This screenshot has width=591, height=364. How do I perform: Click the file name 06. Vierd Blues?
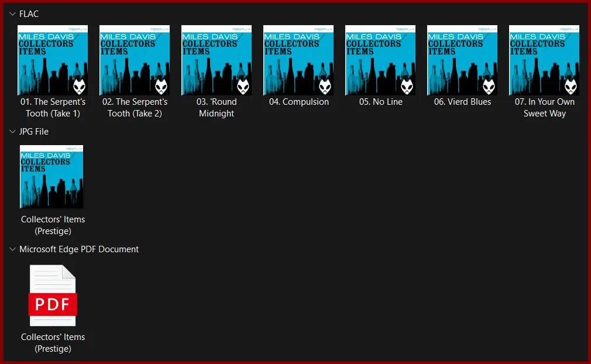coord(462,102)
